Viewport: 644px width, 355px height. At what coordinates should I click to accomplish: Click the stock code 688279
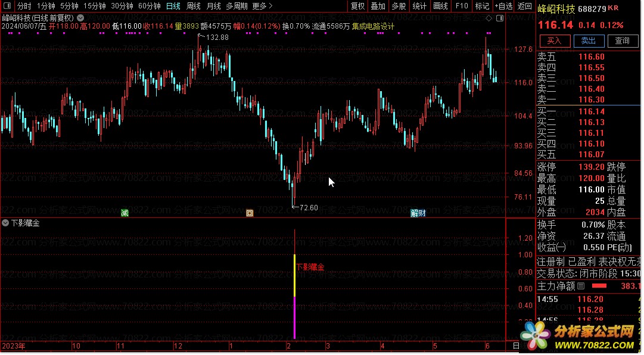(592, 9)
